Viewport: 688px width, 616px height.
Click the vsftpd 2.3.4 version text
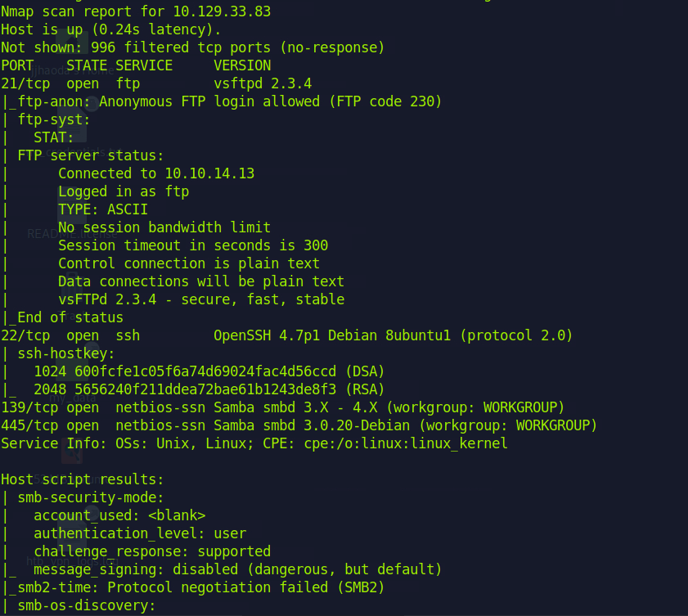263,83
